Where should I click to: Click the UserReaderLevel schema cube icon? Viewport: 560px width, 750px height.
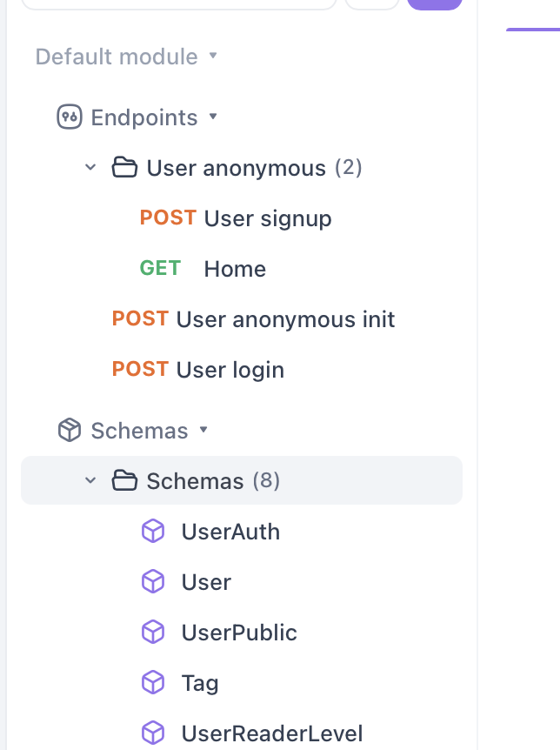(153, 733)
